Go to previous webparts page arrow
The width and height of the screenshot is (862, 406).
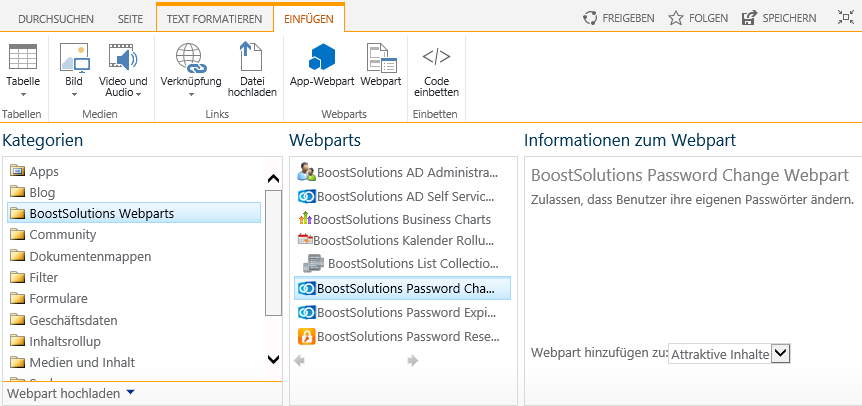click(x=300, y=360)
